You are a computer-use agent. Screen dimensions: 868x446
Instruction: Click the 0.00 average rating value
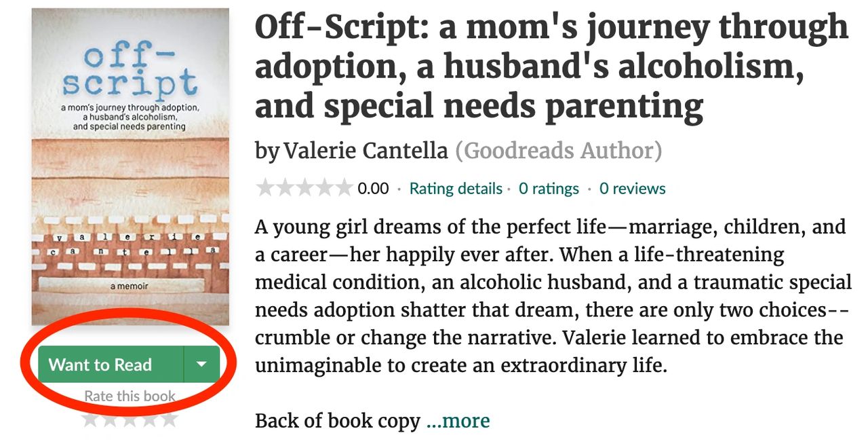[373, 189]
